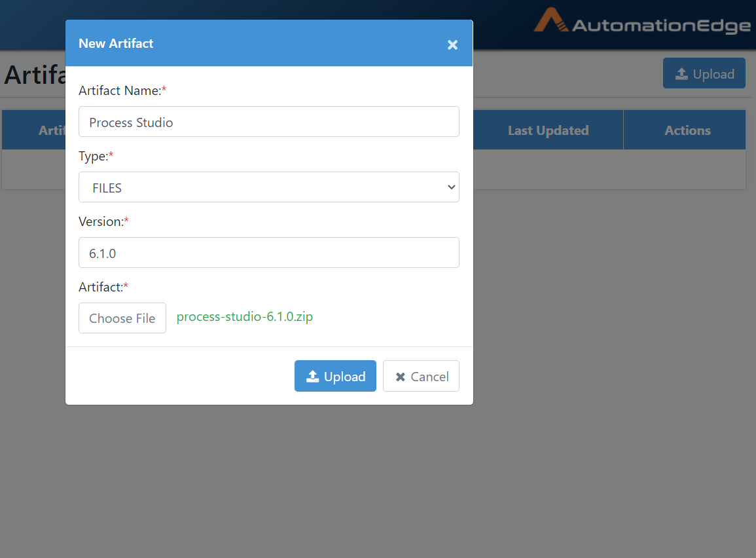Click the Upload button on Artifacts page
This screenshot has width=756, height=558.
point(704,73)
